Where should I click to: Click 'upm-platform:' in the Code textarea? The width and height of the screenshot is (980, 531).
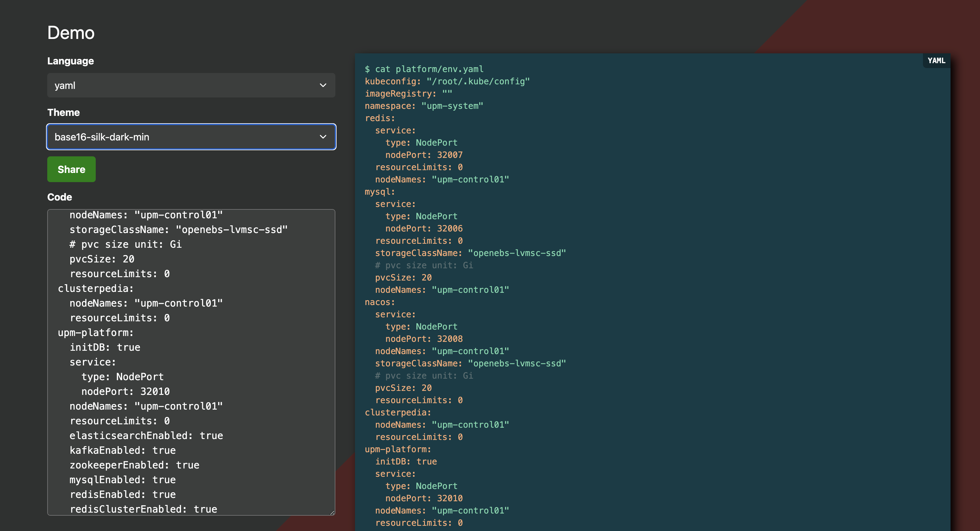point(96,333)
